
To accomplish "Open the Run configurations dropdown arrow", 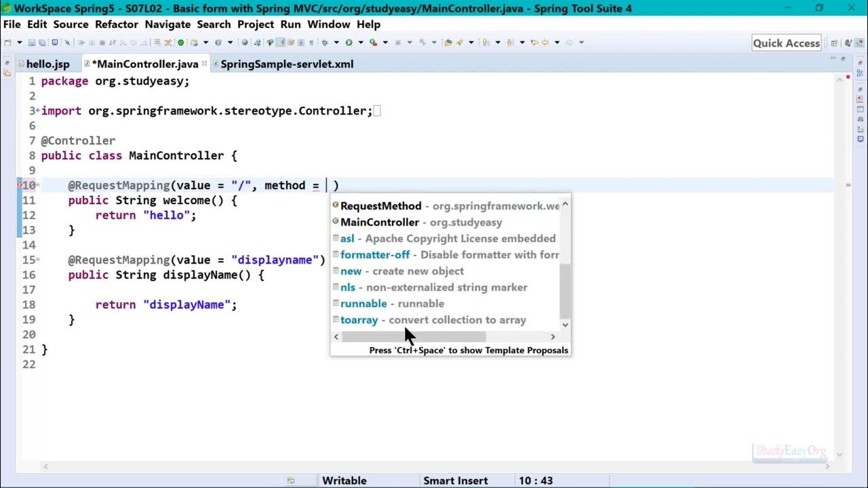I will [x=361, y=43].
